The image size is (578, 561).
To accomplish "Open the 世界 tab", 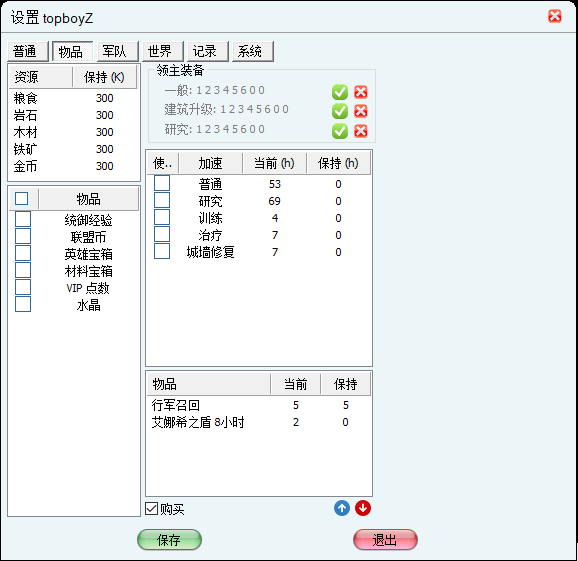I will [x=163, y=51].
